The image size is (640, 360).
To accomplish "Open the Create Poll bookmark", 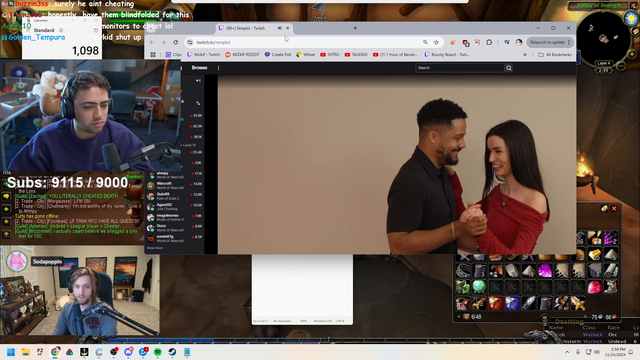I will click(x=278, y=55).
